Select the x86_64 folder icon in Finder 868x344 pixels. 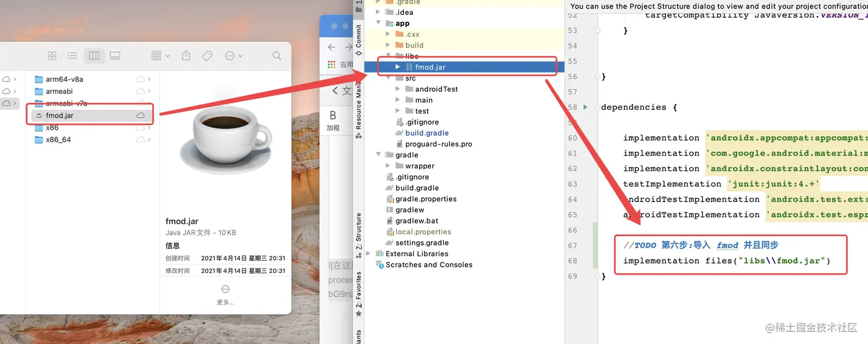[x=39, y=140]
